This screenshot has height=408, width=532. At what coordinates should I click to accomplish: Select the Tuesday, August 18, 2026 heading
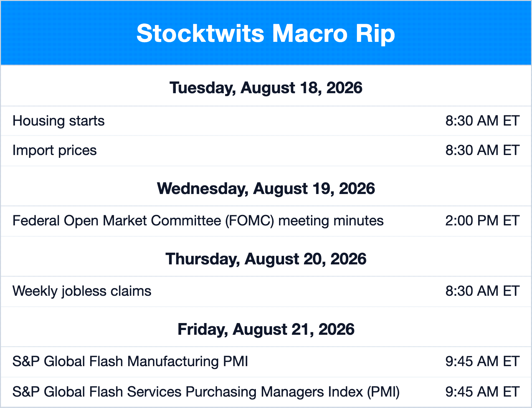tap(266, 88)
